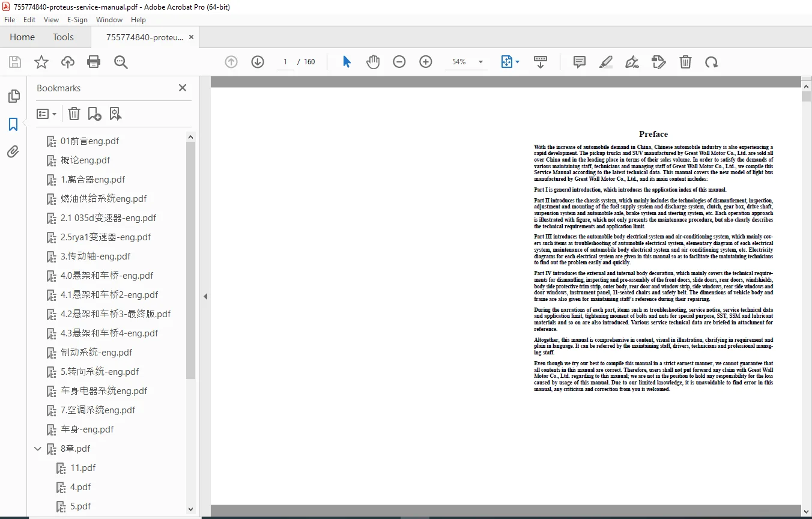The width and height of the screenshot is (812, 519).
Task: Open the Edit menu
Action: [x=29, y=20]
